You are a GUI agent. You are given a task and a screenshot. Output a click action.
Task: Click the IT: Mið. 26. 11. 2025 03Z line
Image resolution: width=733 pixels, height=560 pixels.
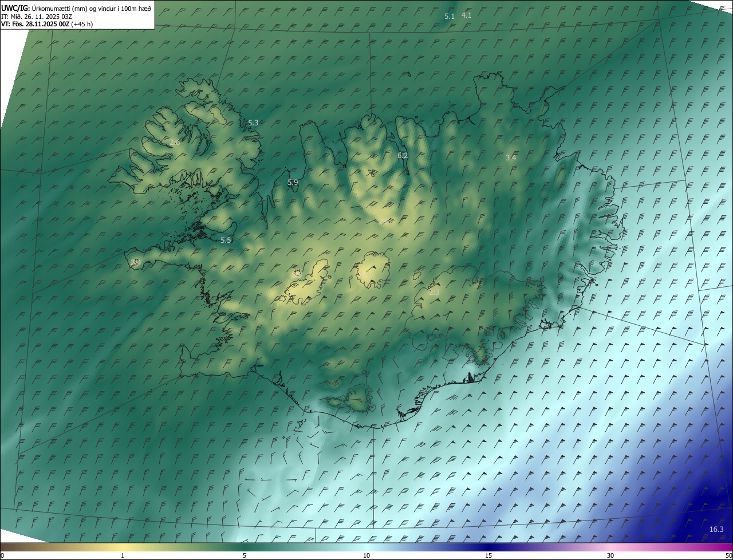(x=36, y=16)
